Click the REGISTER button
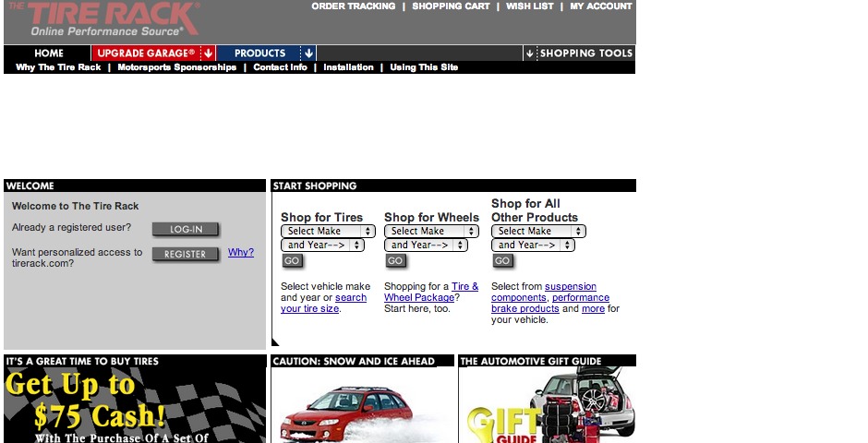This screenshot has height=443, width=868. 186,255
